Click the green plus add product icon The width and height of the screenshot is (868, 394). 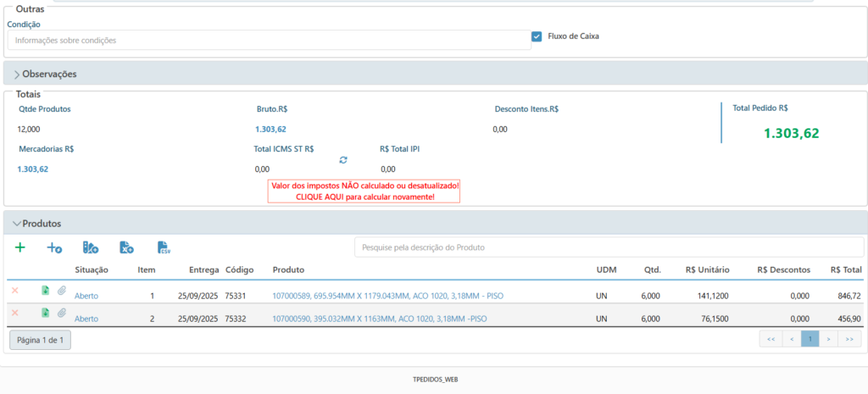coord(20,247)
